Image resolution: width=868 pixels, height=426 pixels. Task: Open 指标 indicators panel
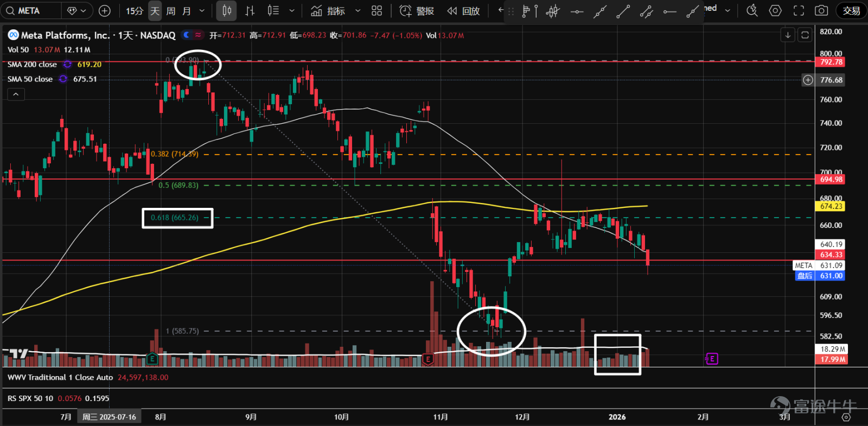point(328,10)
